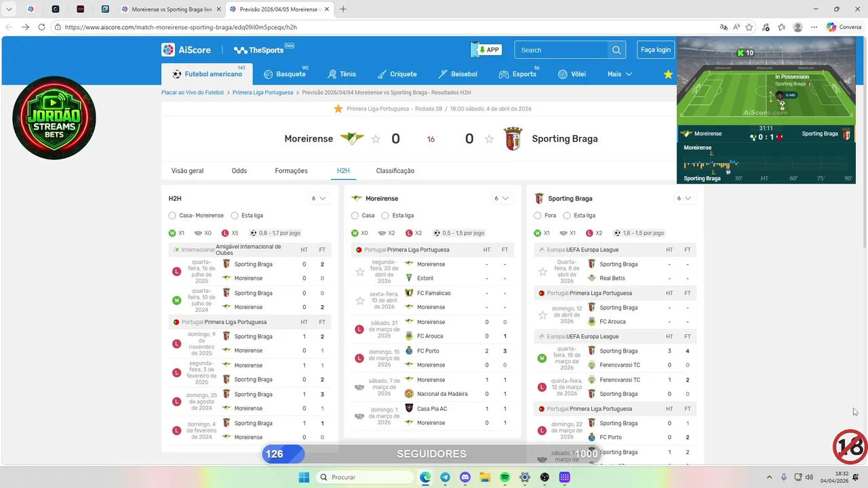Screen dimensions: 868x488
Task: Open the Tênis sport tab
Action: pos(341,74)
